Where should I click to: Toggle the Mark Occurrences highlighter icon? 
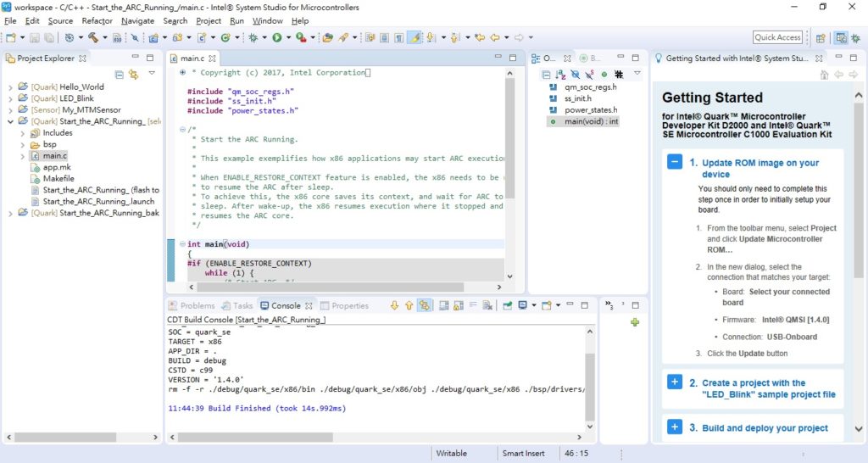414,37
